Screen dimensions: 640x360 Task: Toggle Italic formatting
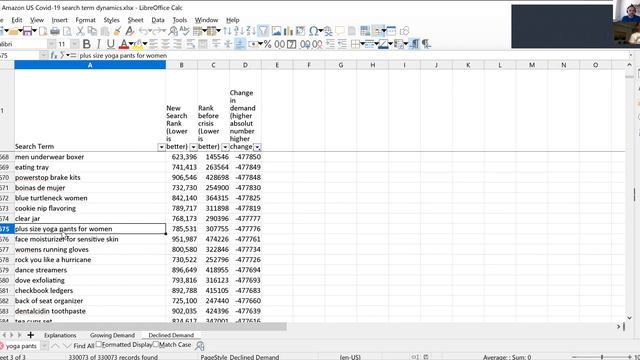(99, 44)
